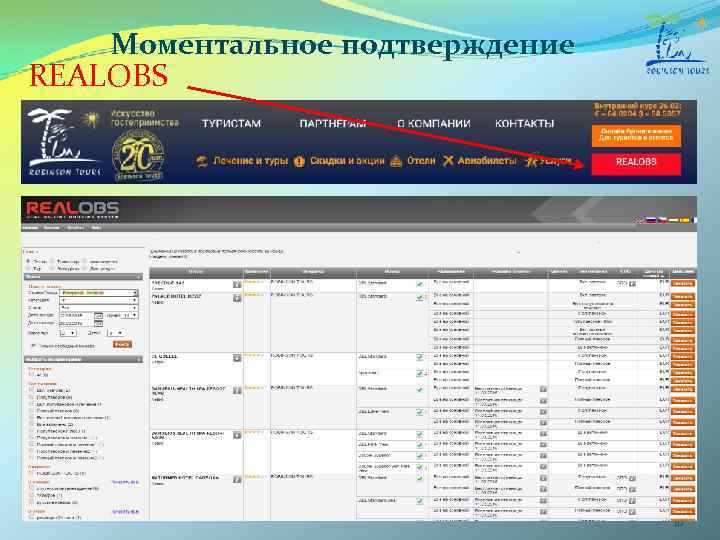Open the children count dropdown
The height and width of the screenshot is (540, 720).
click(115, 333)
